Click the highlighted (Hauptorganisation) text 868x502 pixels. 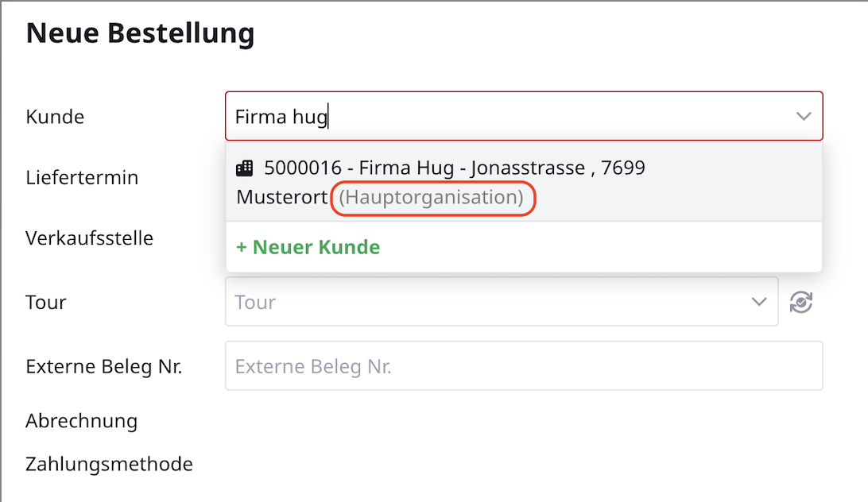(432, 198)
